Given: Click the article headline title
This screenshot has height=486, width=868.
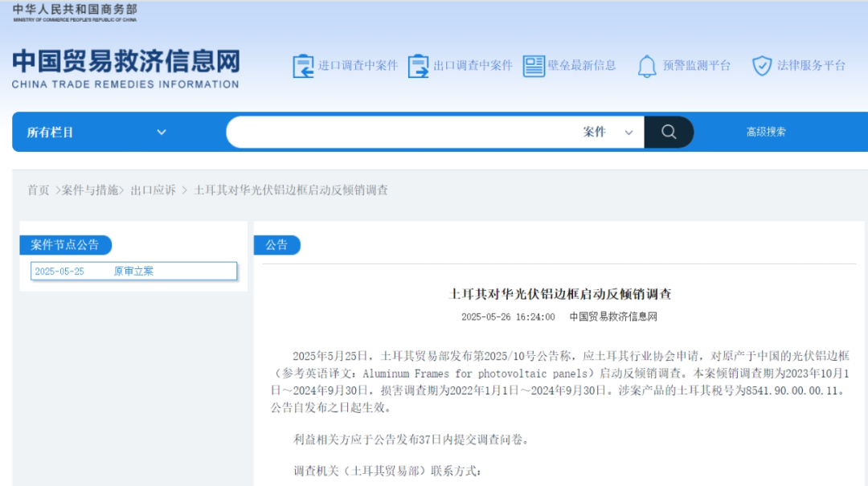Looking at the screenshot, I should click(559, 294).
